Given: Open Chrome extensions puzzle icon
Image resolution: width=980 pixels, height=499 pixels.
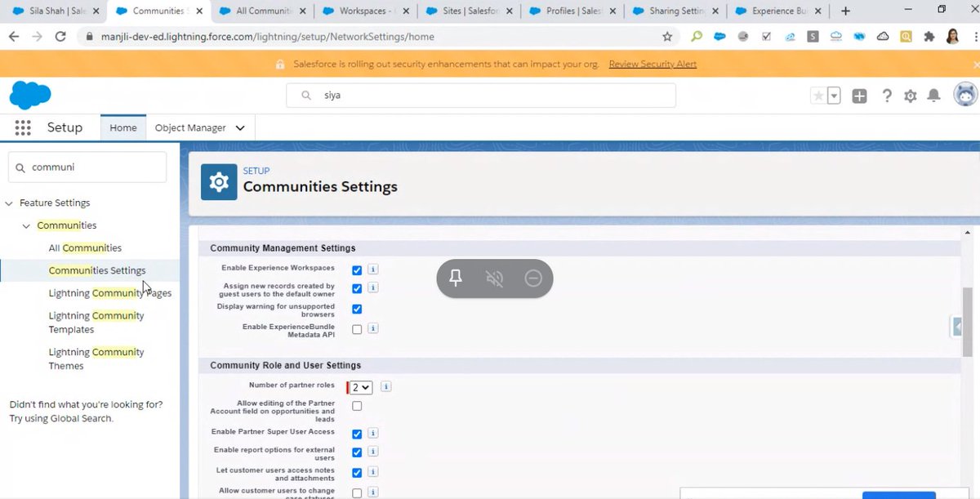Looking at the screenshot, I should point(930,36).
